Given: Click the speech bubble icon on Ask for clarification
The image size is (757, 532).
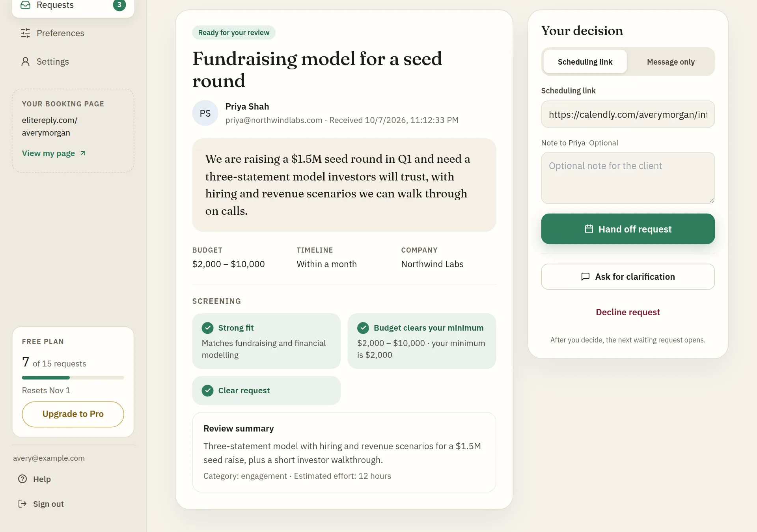Looking at the screenshot, I should (x=585, y=277).
